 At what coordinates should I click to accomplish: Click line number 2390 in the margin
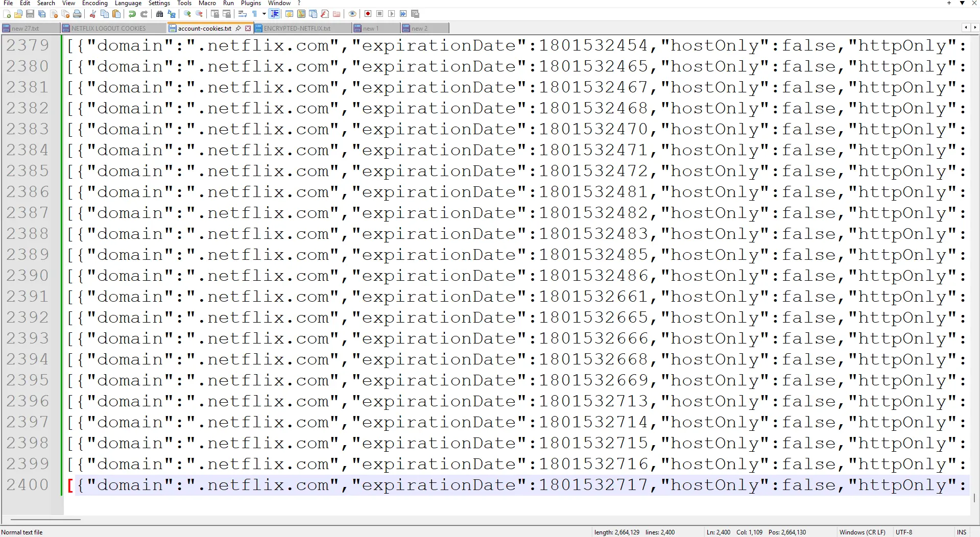28,276
